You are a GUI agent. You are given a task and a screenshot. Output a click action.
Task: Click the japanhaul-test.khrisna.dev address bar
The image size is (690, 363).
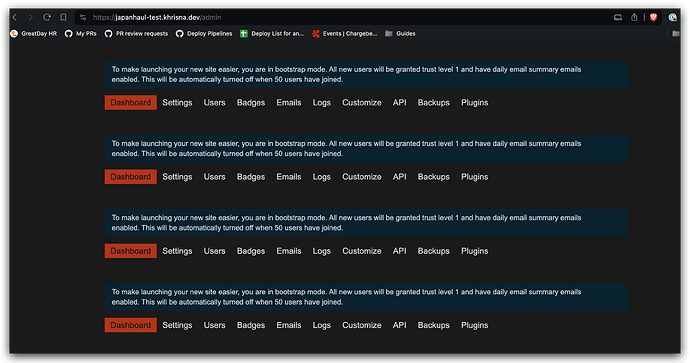(343, 17)
